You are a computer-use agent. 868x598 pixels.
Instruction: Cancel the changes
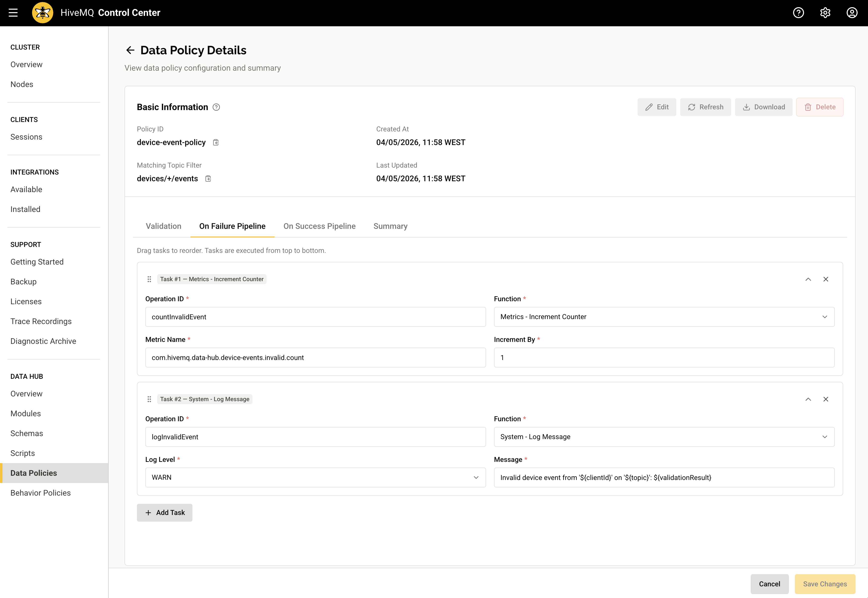(770, 584)
